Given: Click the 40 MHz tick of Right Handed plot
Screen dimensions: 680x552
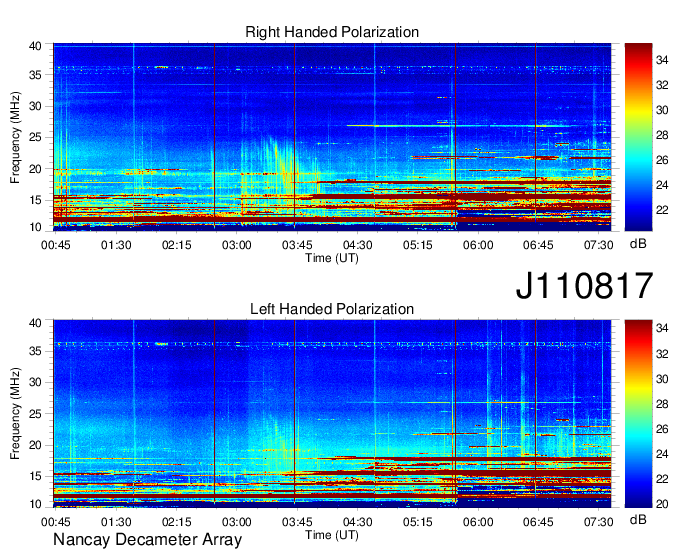Looking at the screenshot, I should click(35, 46).
